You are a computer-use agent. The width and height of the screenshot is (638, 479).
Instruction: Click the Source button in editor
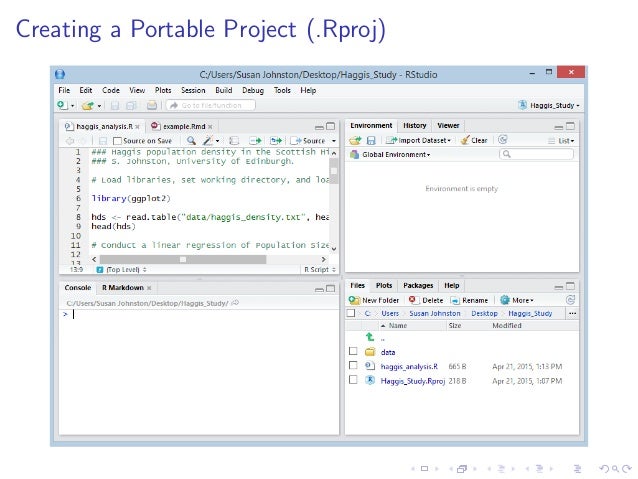coord(309,141)
